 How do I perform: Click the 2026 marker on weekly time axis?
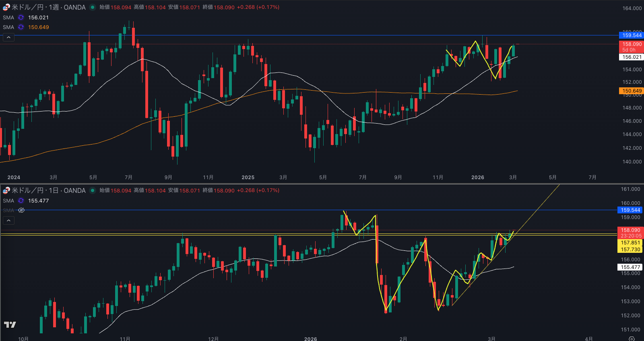pyautogui.click(x=477, y=178)
